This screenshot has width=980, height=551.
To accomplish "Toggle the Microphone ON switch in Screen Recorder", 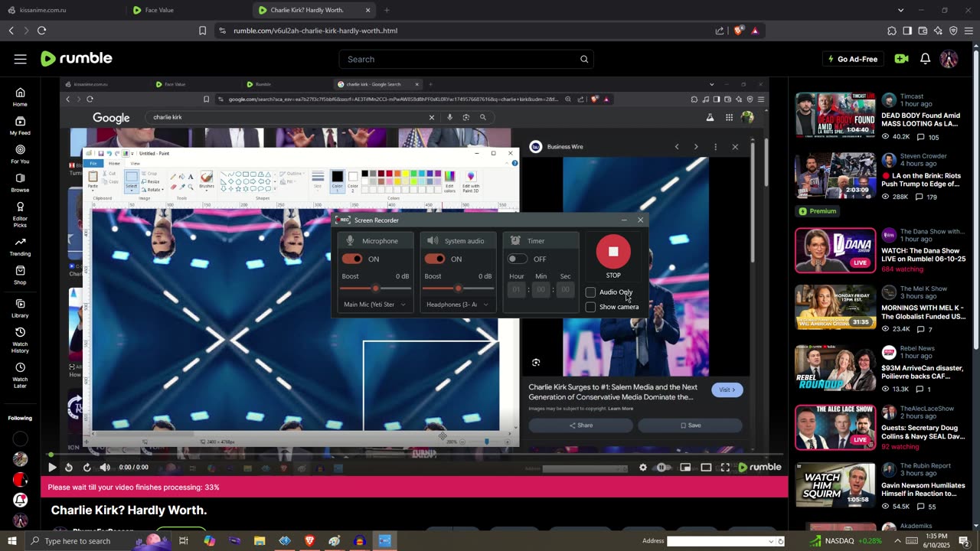I will (351, 259).
